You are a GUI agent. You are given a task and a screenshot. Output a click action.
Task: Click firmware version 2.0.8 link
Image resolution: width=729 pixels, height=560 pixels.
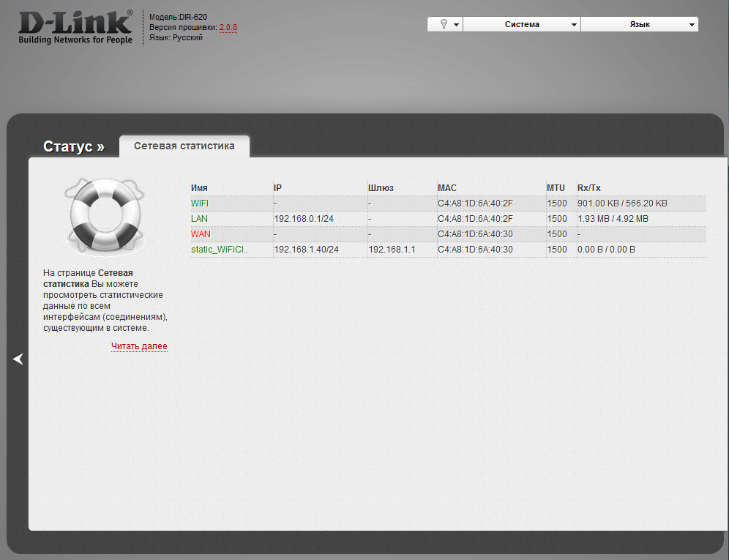(x=228, y=27)
